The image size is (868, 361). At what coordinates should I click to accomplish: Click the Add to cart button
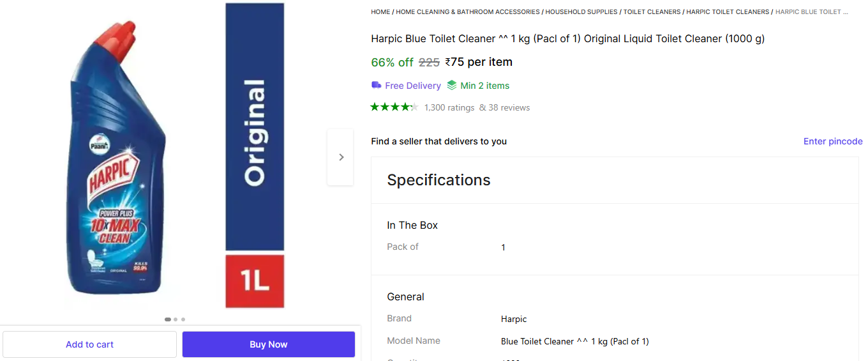pos(89,344)
